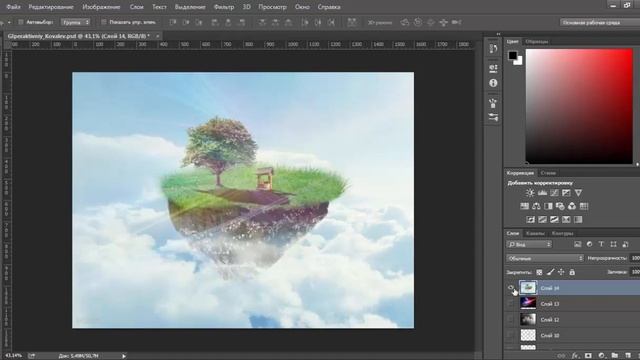Select the 3D rotate mode icon
The width and height of the screenshot is (640, 360).
pos(404,22)
